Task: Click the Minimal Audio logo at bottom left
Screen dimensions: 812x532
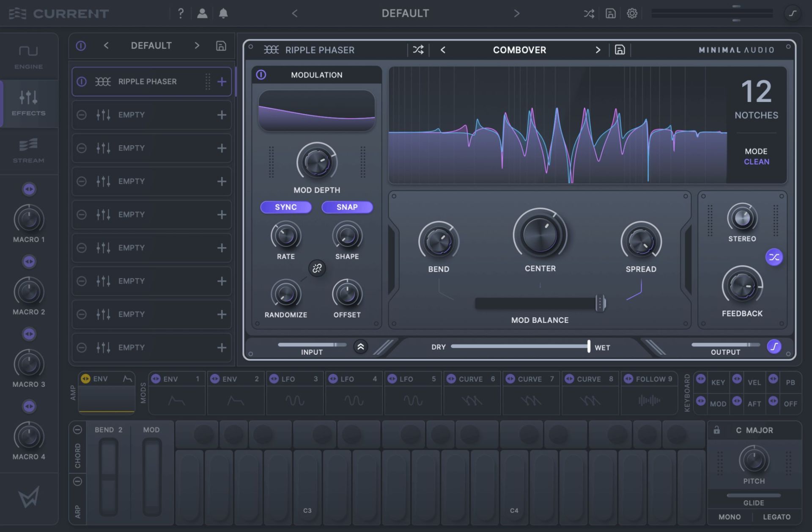Action: pos(29,497)
